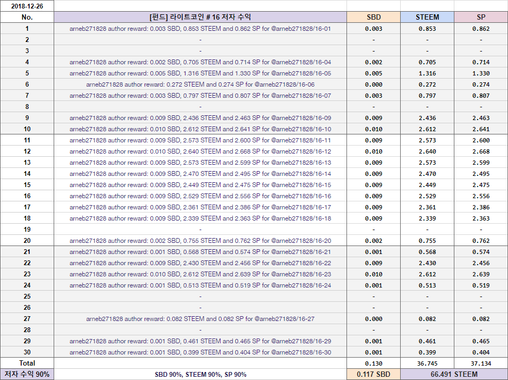Select the SP value 0.574
This screenshot has height=380, width=508.
click(481, 252)
